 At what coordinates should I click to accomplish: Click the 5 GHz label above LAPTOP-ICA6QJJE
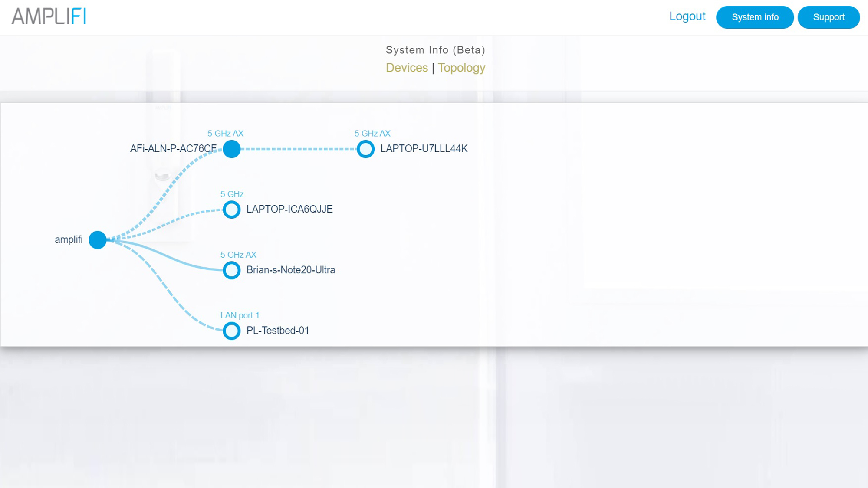point(232,194)
